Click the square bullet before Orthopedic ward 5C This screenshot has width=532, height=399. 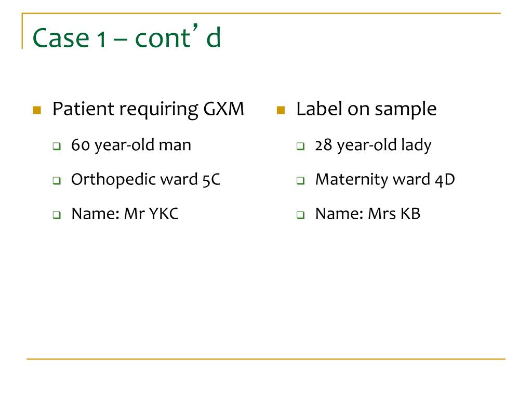click(57, 180)
